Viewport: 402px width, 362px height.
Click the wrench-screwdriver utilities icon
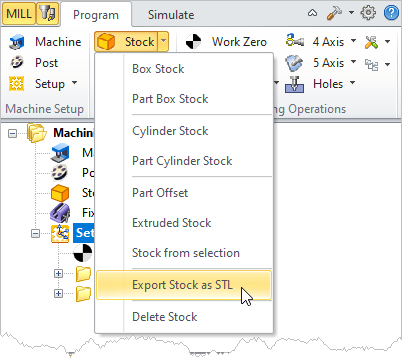tap(371, 42)
